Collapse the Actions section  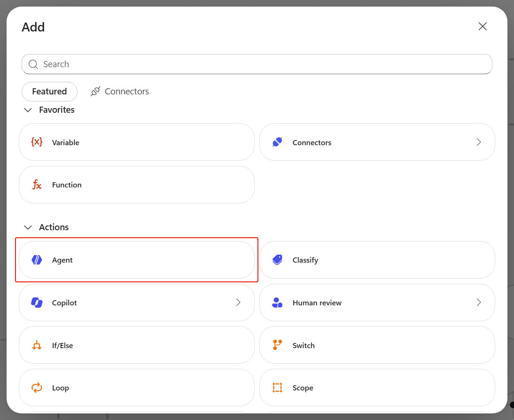click(28, 227)
